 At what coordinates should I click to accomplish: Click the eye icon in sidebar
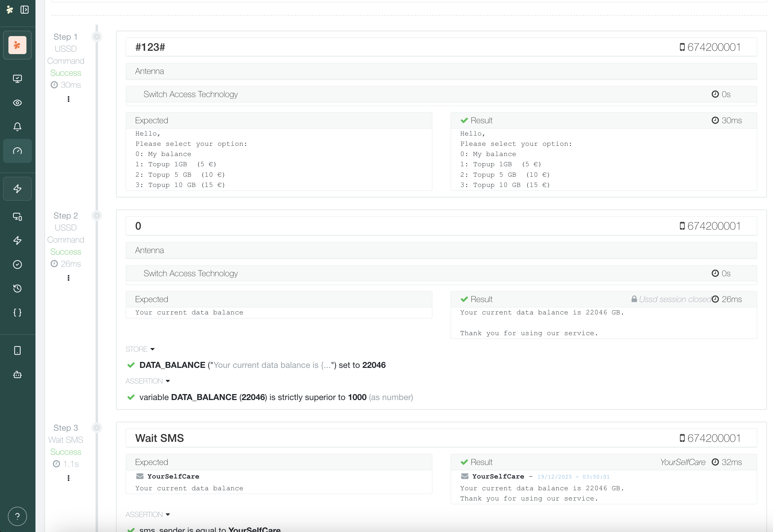[17, 103]
